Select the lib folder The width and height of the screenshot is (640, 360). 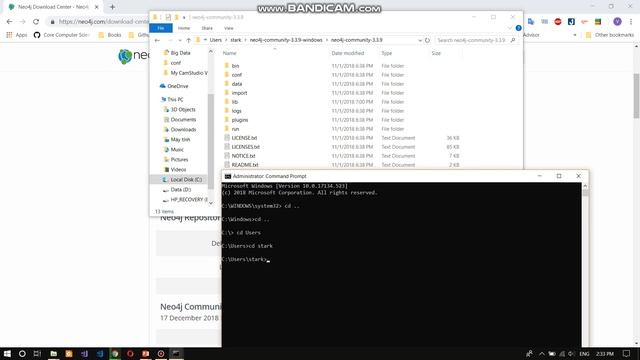235,102
